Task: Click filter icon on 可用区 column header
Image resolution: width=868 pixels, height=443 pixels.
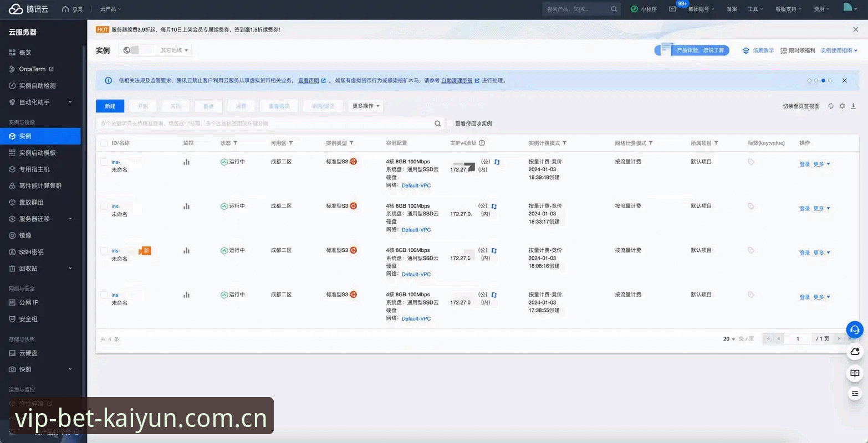Action: tap(291, 143)
